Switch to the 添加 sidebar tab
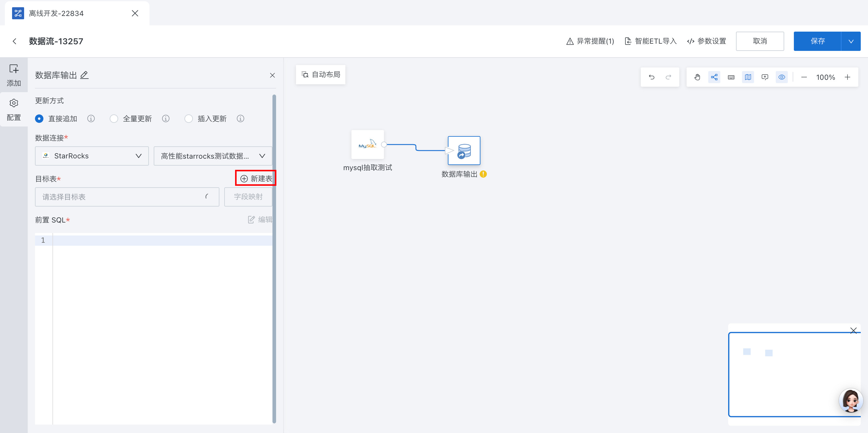Viewport: 868px width, 433px height. [x=14, y=75]
